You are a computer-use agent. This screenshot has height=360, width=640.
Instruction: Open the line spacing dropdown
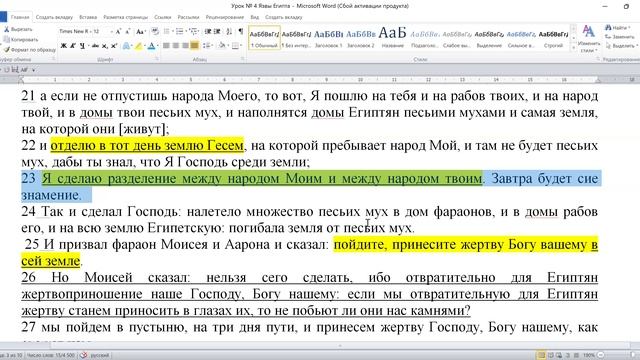[208, 46]
